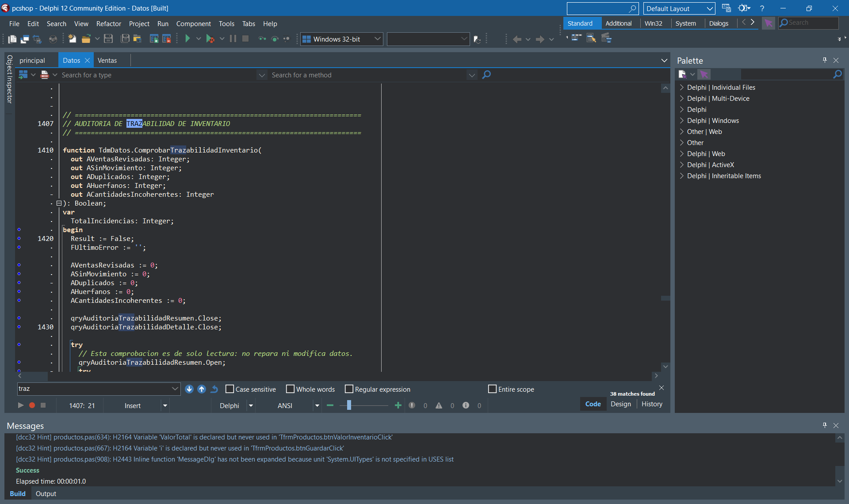
Task: Click the Open Project icon
Action: pos(138,39)
